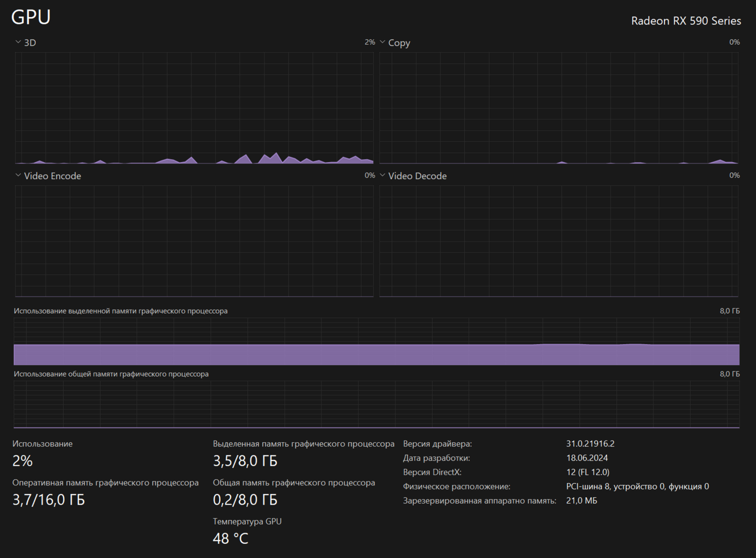Expand the Video Decode engine selector
This screenshot has height=558, width=756.
click(x=383, y=175)
